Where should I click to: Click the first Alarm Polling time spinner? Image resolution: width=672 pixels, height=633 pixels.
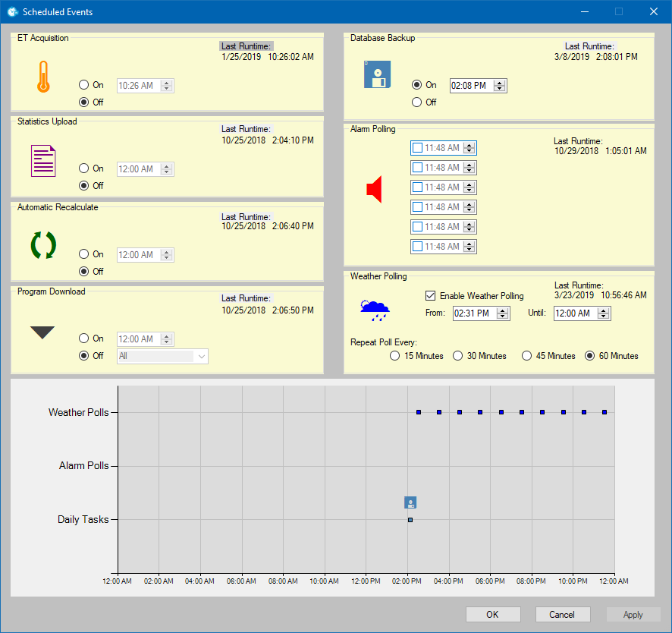click(x=469, y=148)
